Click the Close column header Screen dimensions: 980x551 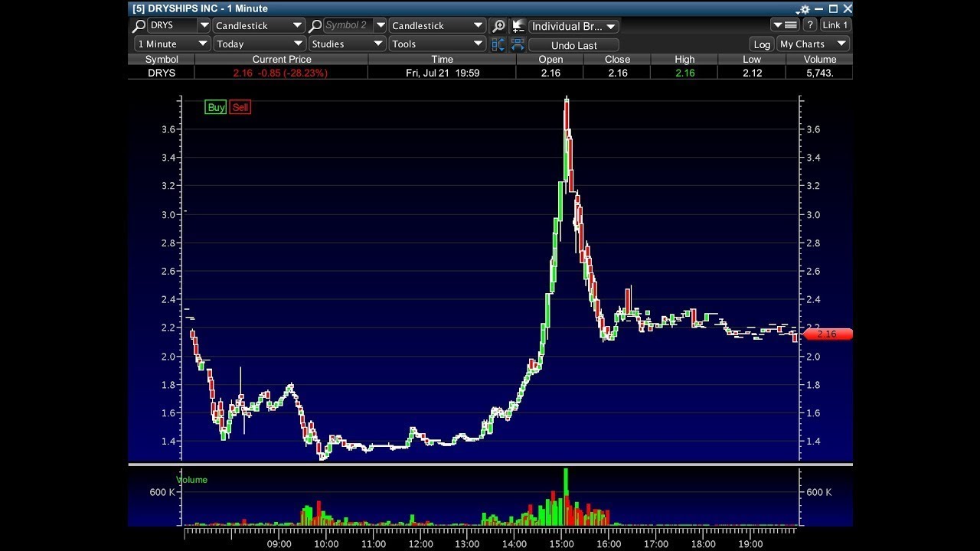pyautogui.click(x=617, y=59)
